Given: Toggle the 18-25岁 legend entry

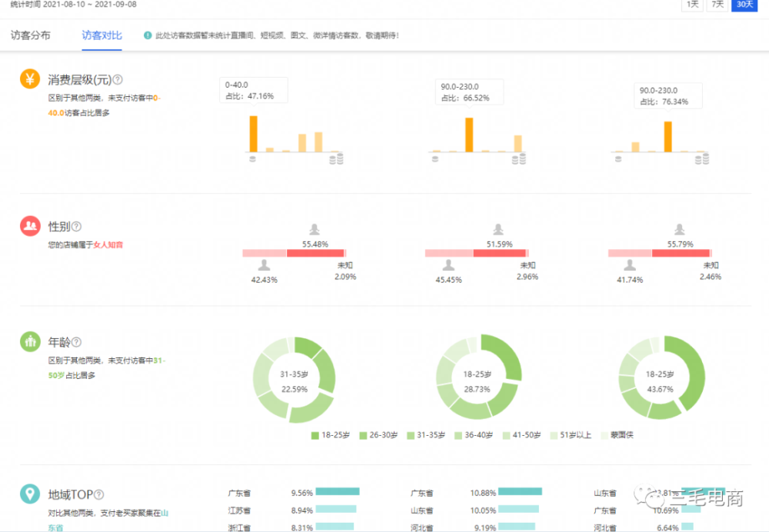Looking at the screenshot, I should tap(331, 435).
